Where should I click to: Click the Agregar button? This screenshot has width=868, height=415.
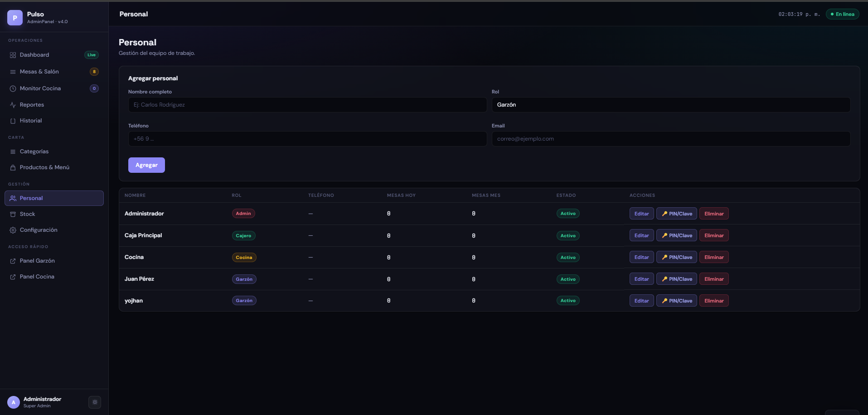tap(146, 165)
